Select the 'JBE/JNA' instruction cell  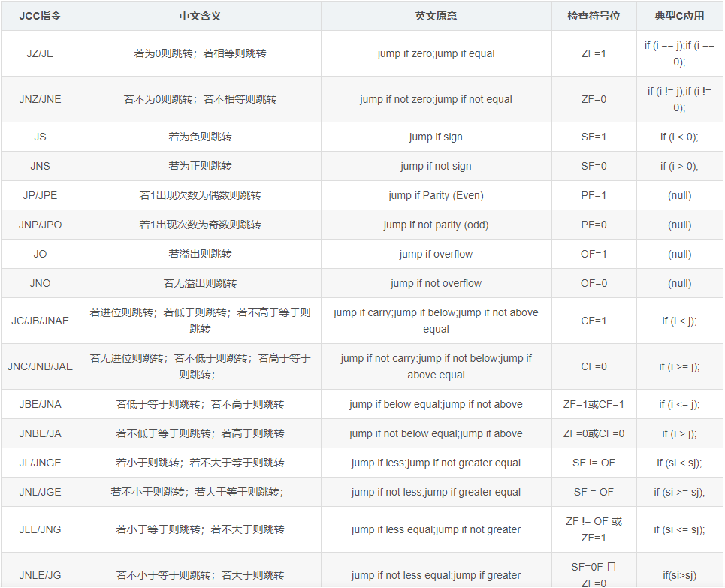pos(41,403)
